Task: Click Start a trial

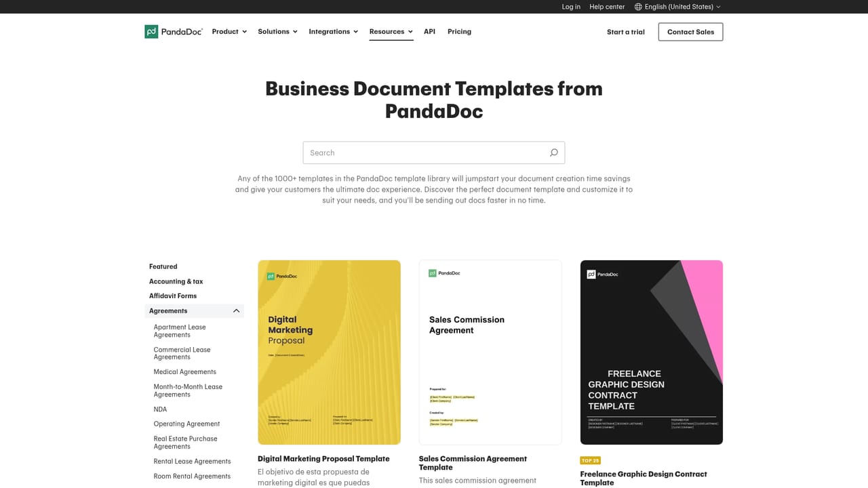Action: coord(625,32)
